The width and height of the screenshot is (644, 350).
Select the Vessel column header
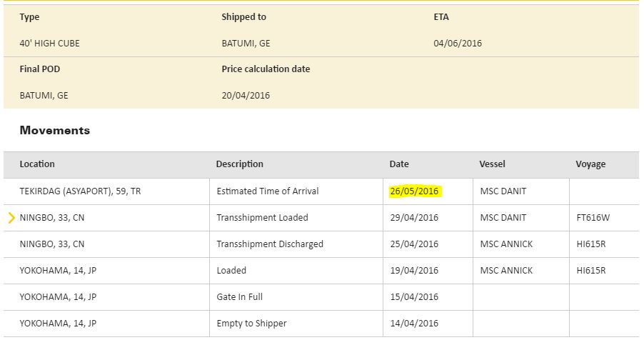click(492, 164)
